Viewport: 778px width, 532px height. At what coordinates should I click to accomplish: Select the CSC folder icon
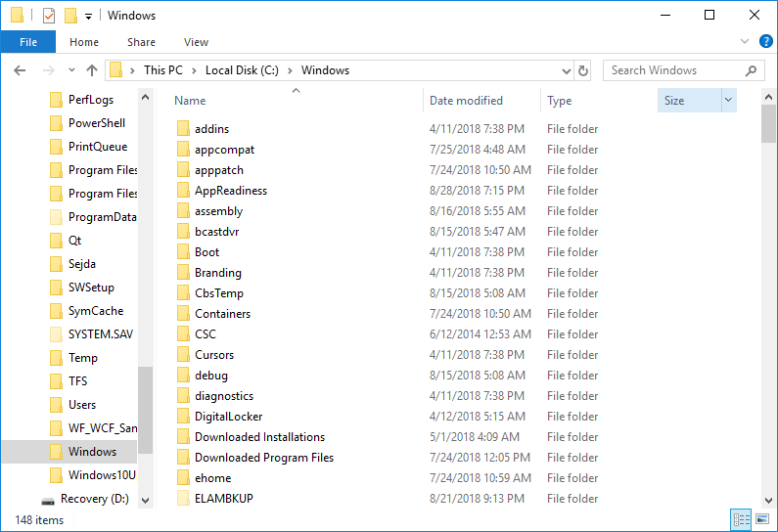click(183, 333)
